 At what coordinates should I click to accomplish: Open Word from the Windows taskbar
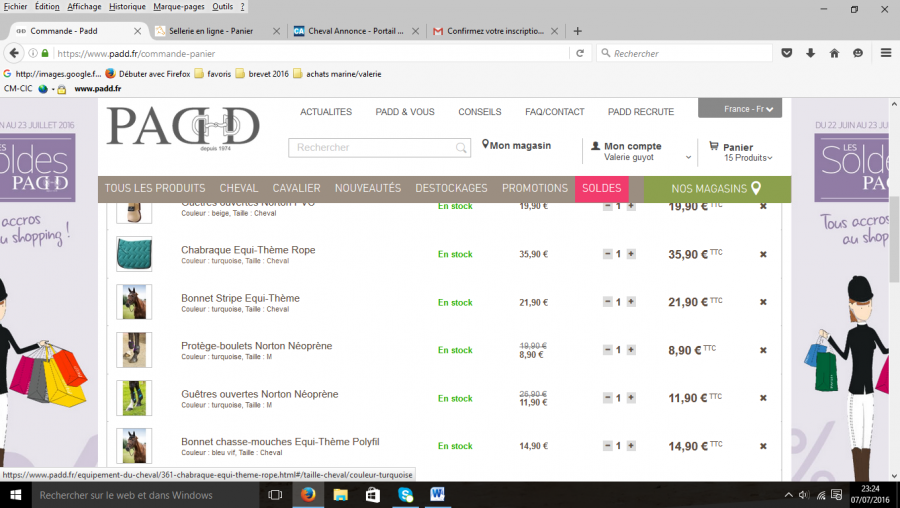[x=437, y=495]
